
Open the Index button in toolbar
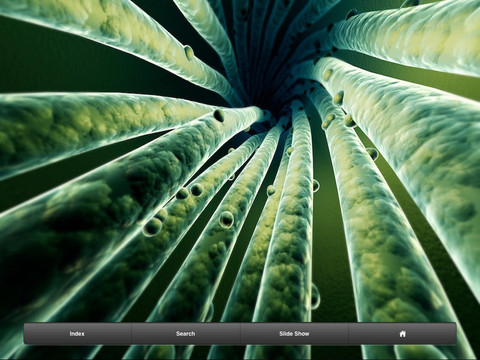click(77, 334)
